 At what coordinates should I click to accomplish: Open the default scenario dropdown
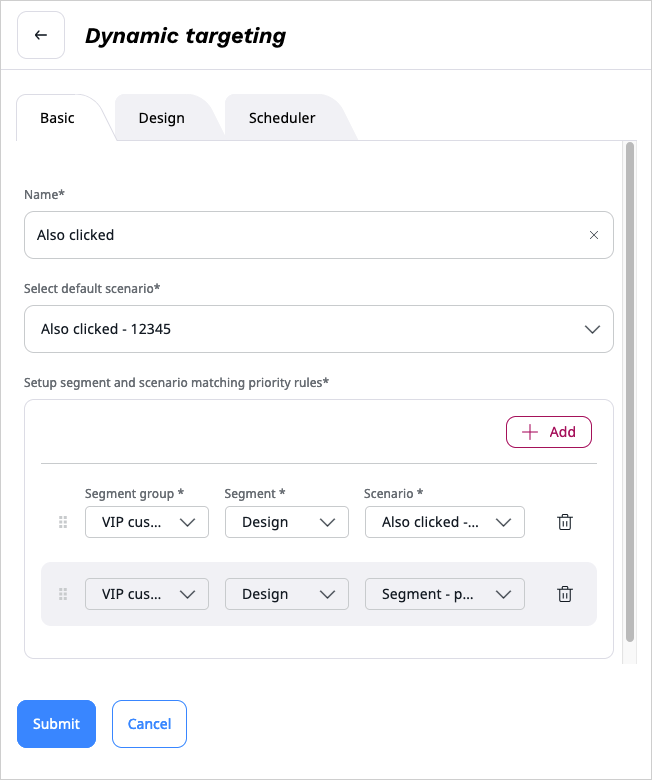click(319, 329)
